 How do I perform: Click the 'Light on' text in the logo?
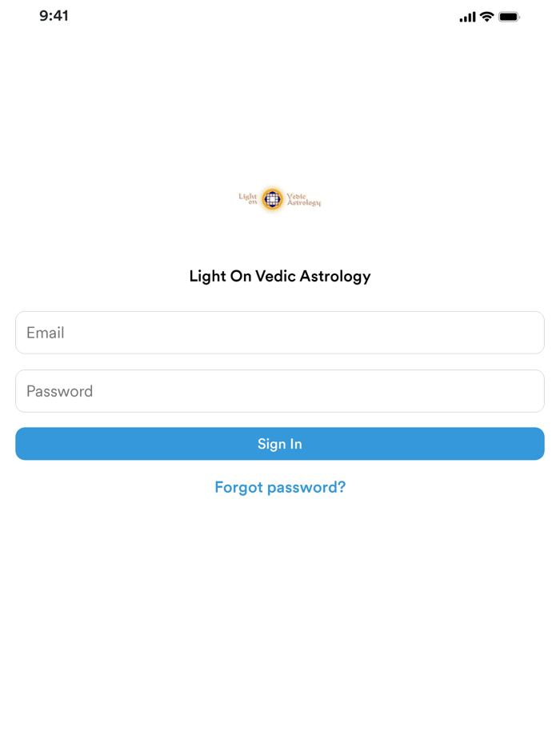click(248, 198)
